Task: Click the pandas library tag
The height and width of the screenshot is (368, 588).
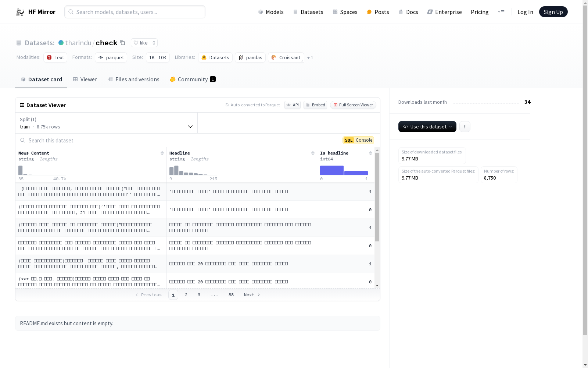Action: [250, 57]
